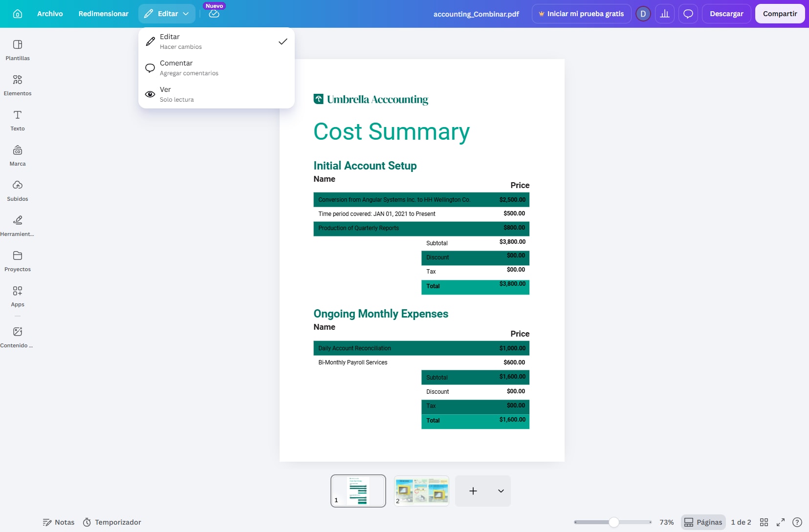Click the Production of Quarterly Reports row

(x=421, y=229)
